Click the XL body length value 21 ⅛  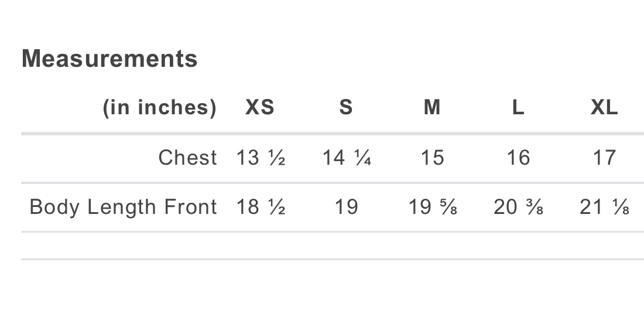604,207
